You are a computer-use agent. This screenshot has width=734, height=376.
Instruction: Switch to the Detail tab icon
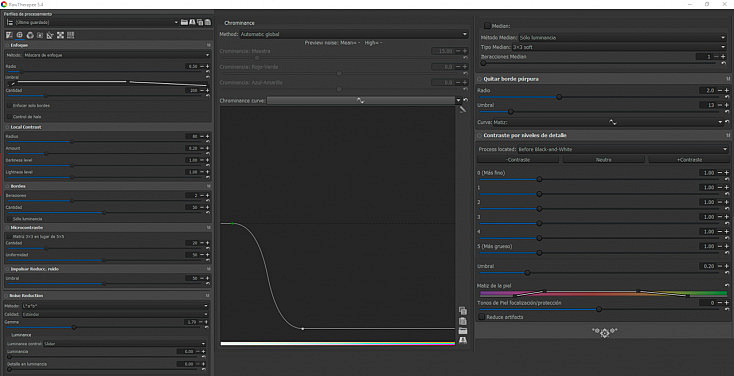coord(20,35)
